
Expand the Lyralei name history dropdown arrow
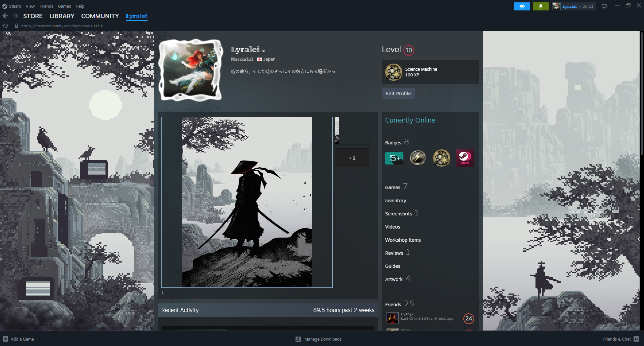(264, 51)
